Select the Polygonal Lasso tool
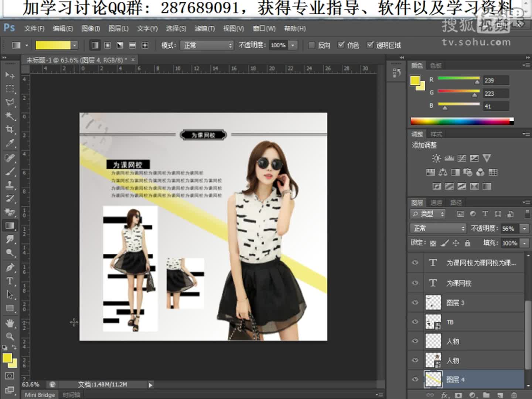This screenshot has width=532, height=399. [x=10, y=102]
